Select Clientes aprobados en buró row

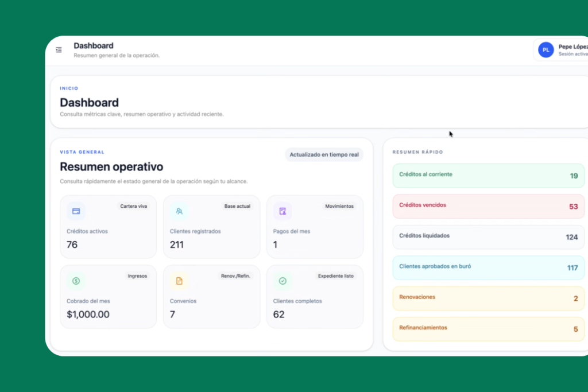(x=488, y=267)
